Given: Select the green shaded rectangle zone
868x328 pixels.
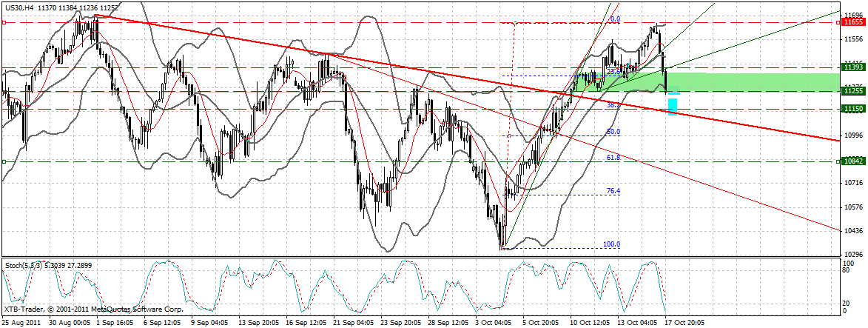Looking at the screenshot, I should (x=755, y=82).
